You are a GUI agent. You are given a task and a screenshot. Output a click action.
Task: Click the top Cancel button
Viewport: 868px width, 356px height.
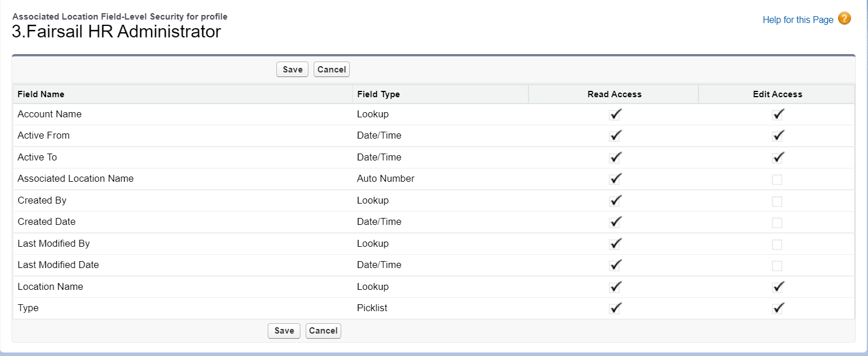coord(331,70)
